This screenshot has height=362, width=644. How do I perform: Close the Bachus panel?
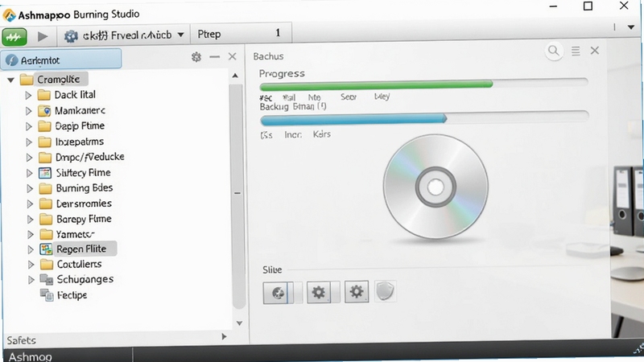595,51
